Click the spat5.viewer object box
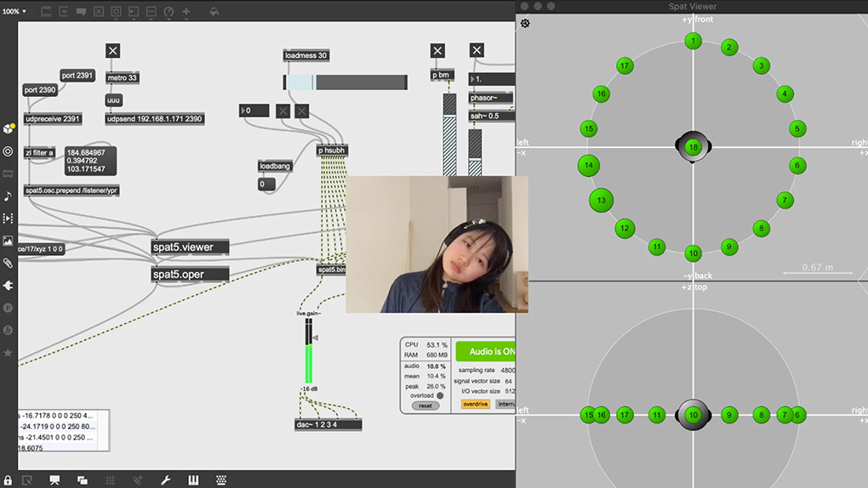Screen dimensions: 868x488 point(190,247)
